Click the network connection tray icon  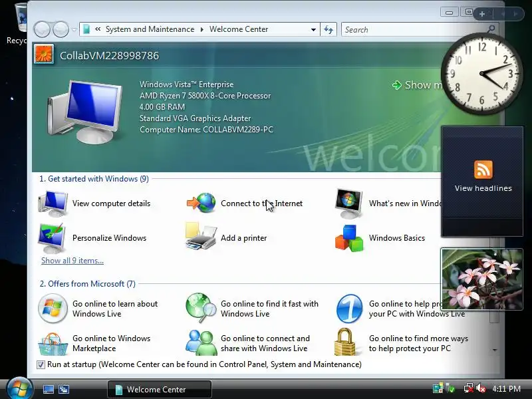[469, 388]
